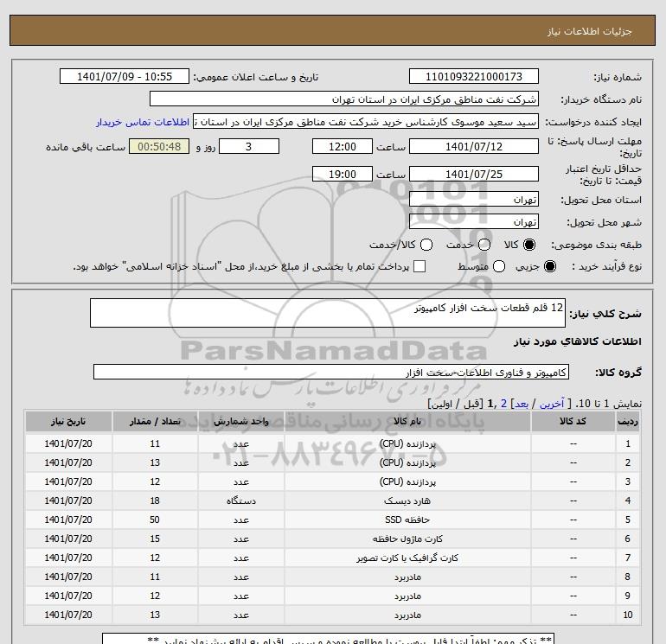666x644 pixels.
Task: Select the خدمت radio button
Action: point(484,245)
